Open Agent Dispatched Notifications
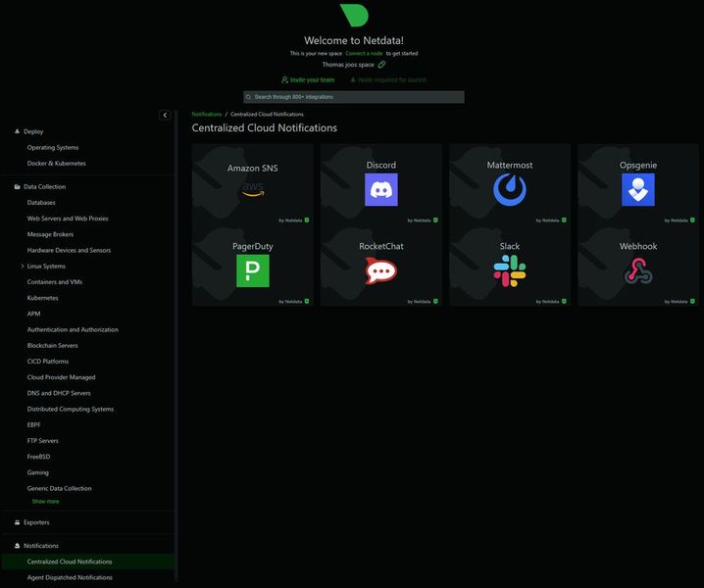The image size is (704, 588). pyautogui.click(x=70, y=577)
